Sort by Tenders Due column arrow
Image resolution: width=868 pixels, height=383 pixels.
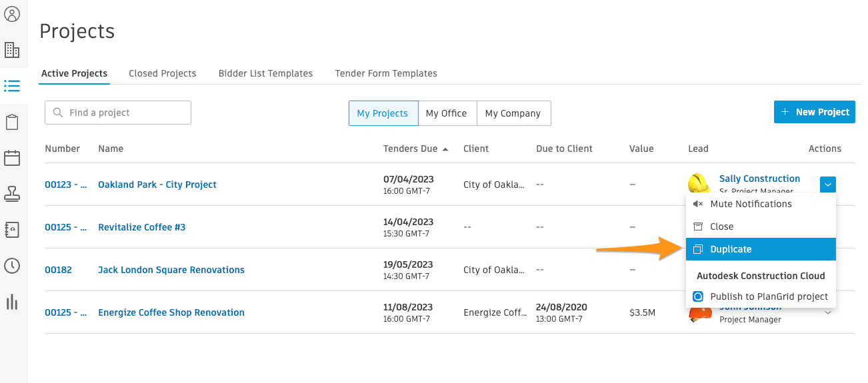coord(445,149)
